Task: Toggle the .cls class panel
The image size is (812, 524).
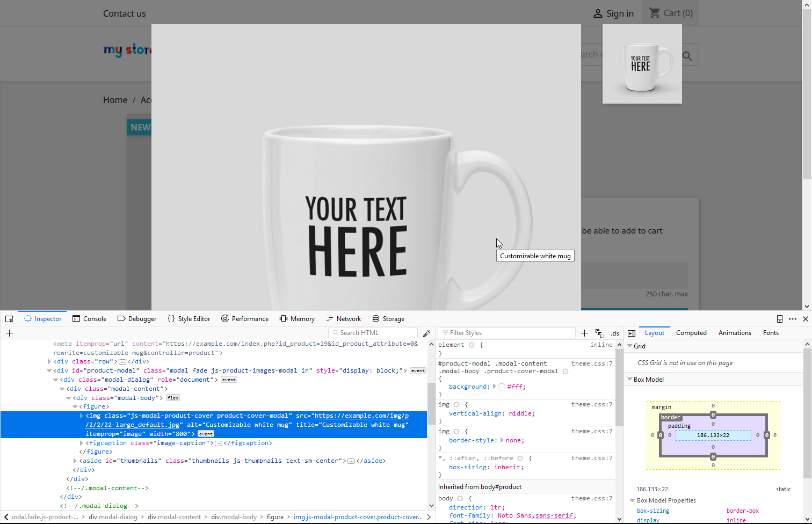Action: point(615,333)
